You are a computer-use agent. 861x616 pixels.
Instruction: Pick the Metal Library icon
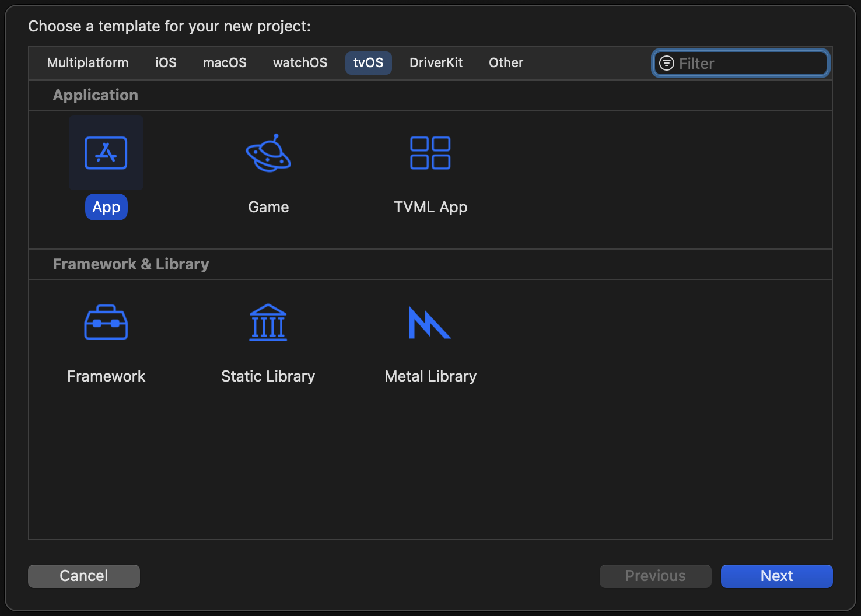(430, 323)
